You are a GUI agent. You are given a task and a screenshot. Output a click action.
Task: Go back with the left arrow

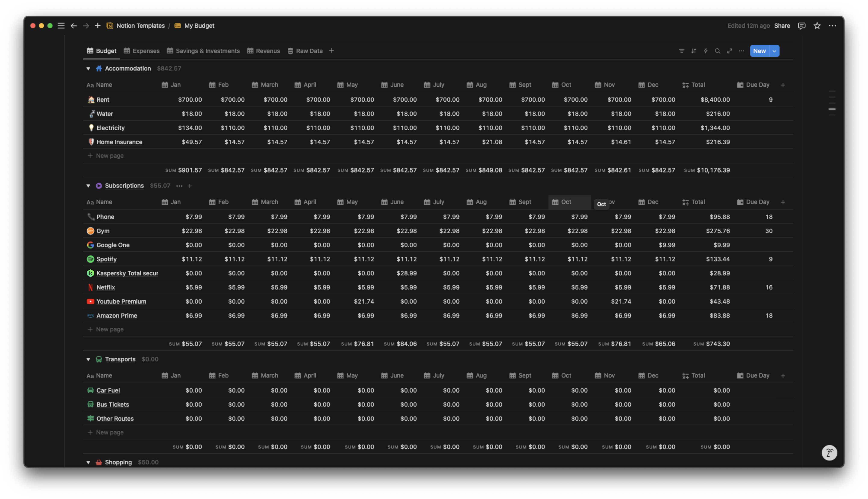click(x=74, y=26)
